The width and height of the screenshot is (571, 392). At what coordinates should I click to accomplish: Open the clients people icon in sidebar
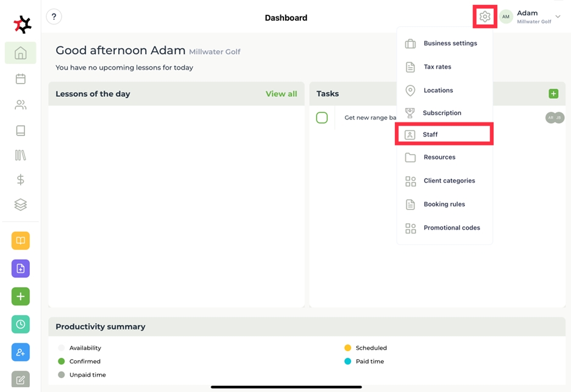[20, 105]
